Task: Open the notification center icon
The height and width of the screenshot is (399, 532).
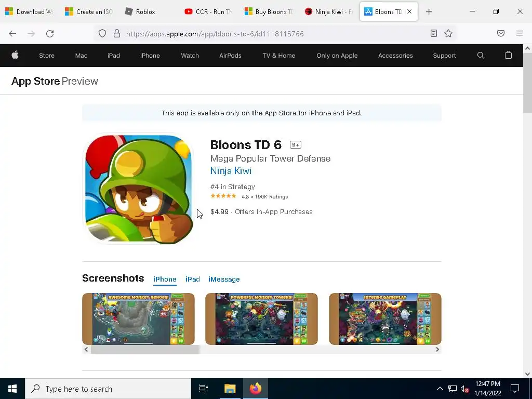Action: [x=515, y=389]
